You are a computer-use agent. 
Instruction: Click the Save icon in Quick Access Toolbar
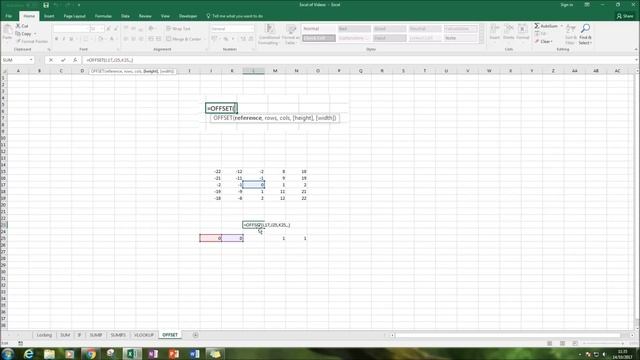(46, 5)
